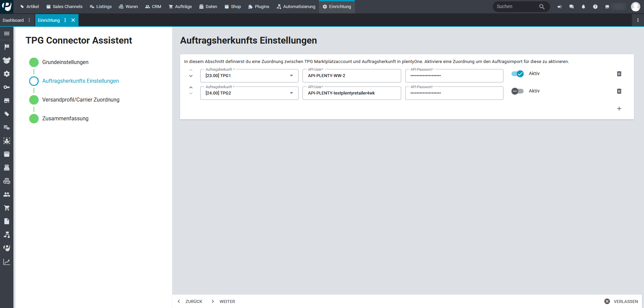Open the Daten menu

click(208, 7)
